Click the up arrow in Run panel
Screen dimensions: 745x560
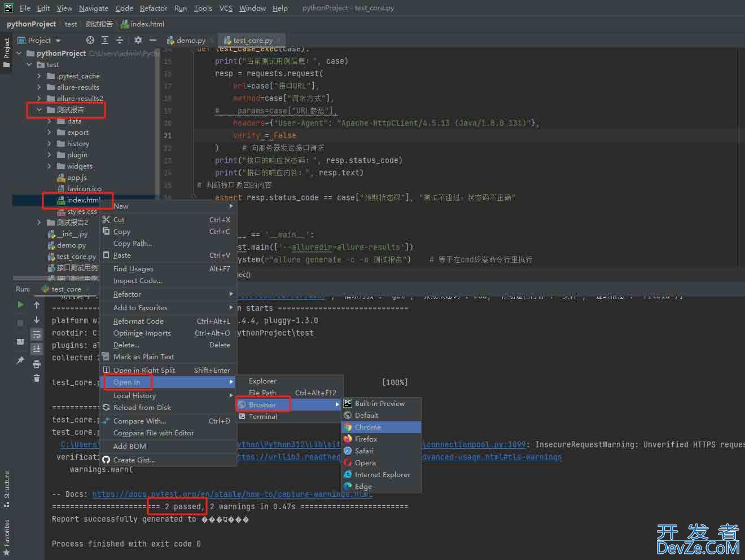click(x=37, y=305)
